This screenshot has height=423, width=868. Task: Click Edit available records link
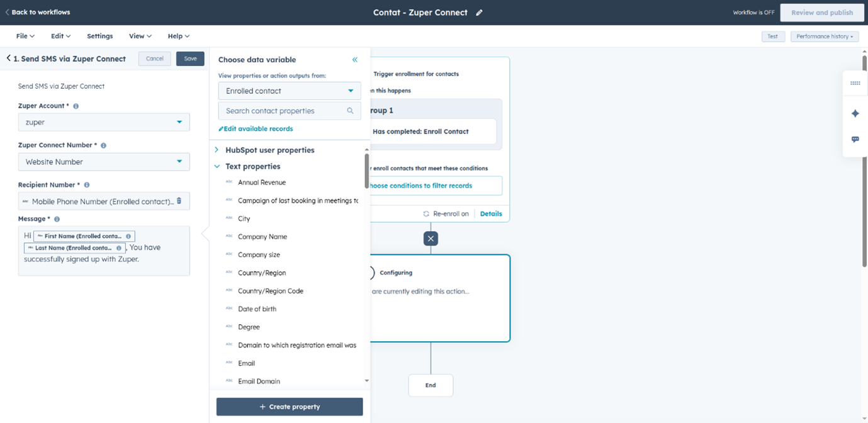[x=256, y=129]
